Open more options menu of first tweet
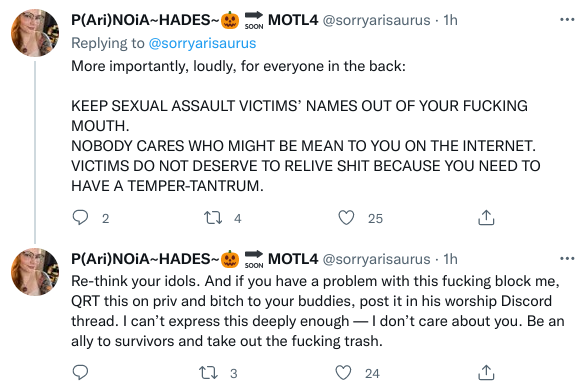This screenshot has height=392, width=588. 567,19
